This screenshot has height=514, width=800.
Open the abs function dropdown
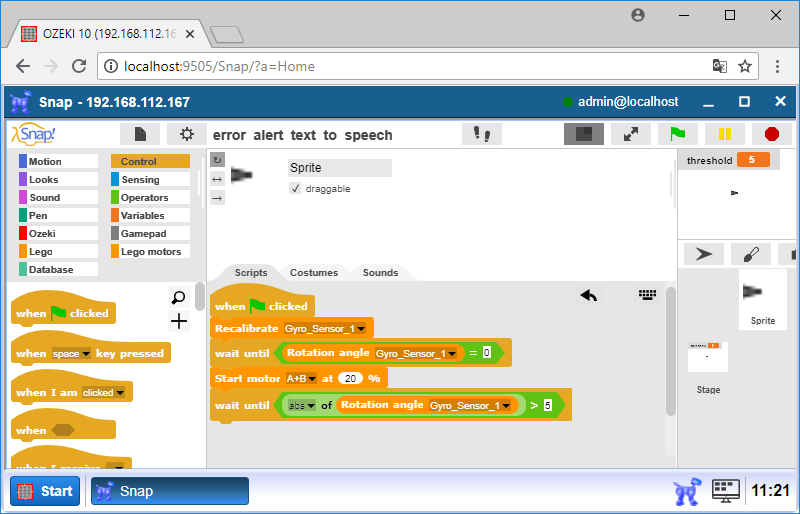[302, 406]
